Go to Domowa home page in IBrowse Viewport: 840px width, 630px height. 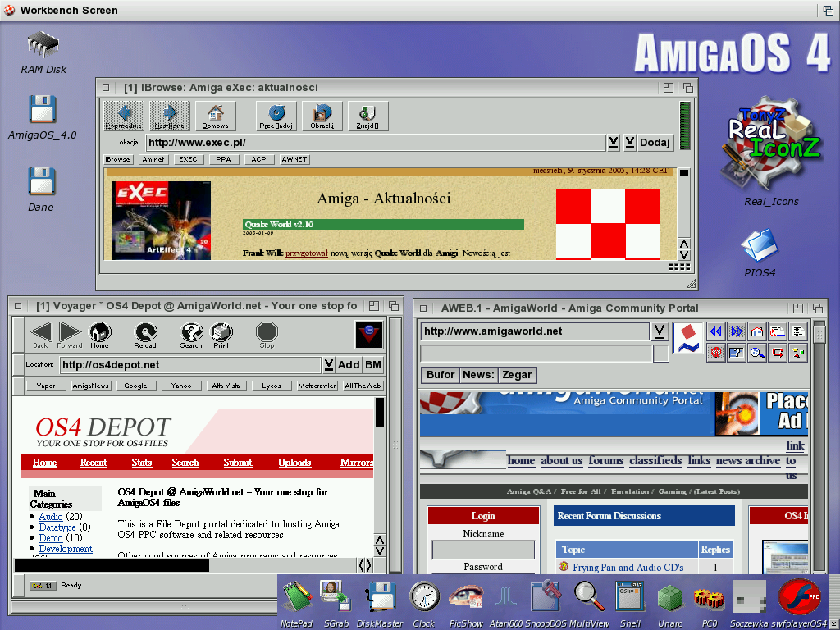pyautogui.click(x=216, y=116)
